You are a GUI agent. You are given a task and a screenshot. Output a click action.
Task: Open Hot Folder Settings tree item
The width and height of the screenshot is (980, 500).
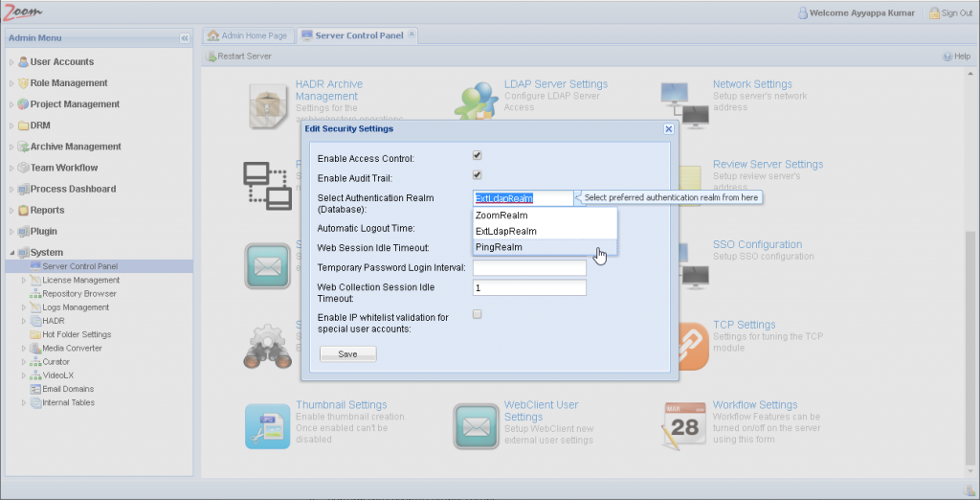77,335
